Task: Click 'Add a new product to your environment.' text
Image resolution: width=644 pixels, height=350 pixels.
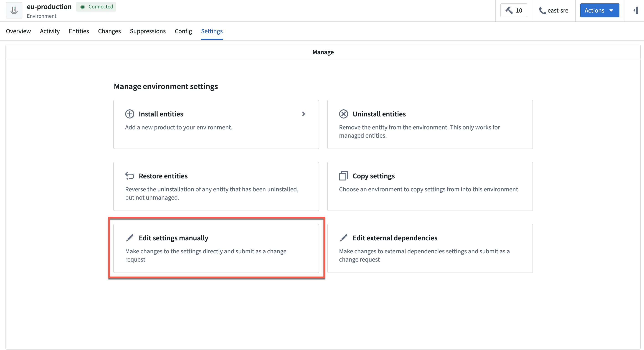Action: pos(179,127)
